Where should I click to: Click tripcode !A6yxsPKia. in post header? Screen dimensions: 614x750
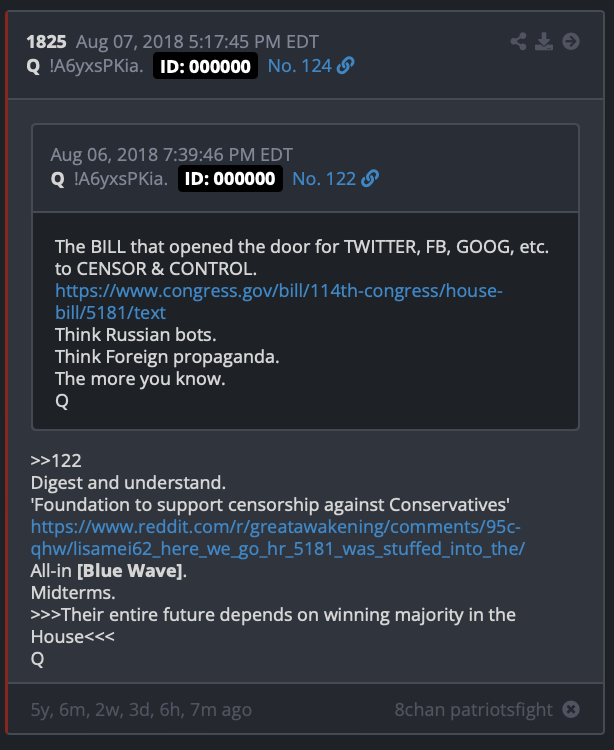click(97, 66)
